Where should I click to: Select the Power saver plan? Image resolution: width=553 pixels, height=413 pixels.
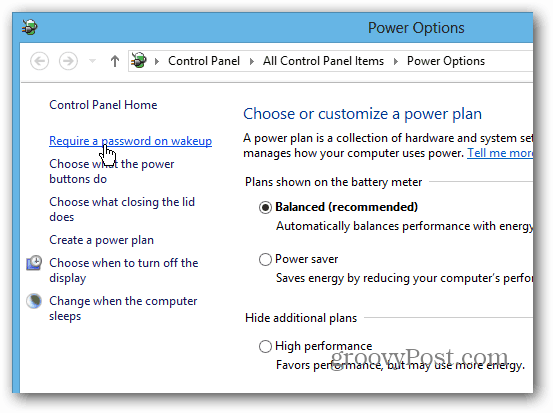(x=265, y=259)
